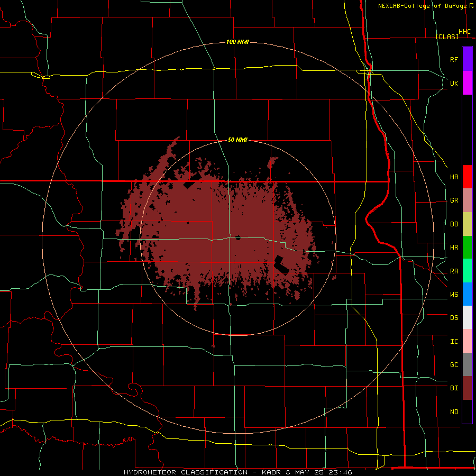This screenshot has height=476, width=476.
Task: Click the magenta UK legend swatch
Action: click(467, 83)
